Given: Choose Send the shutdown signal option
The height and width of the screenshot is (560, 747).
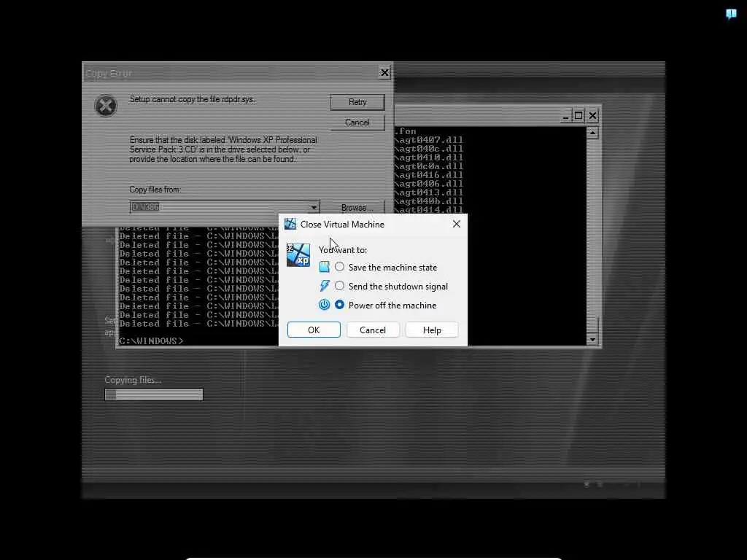Looking at the screenshot, I should [x=339, y=286].
